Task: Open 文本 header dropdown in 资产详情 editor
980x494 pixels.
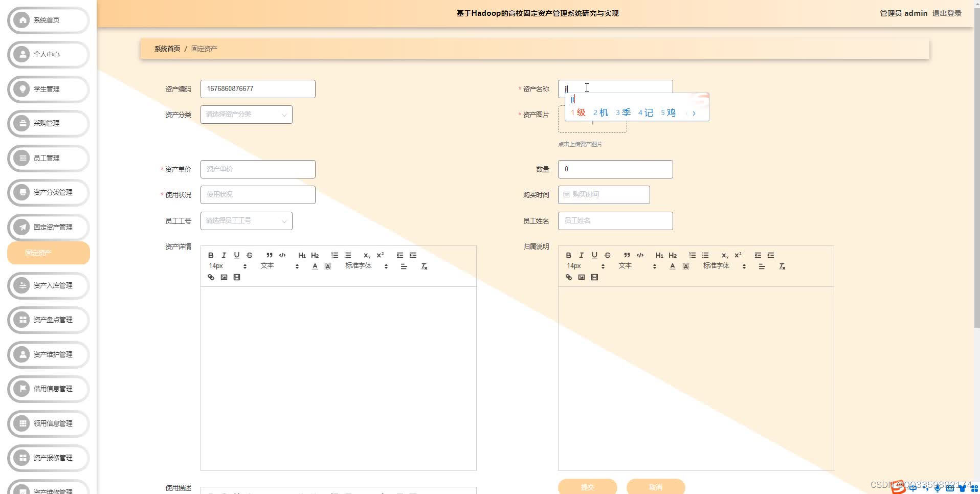Action: coord(279,266)
